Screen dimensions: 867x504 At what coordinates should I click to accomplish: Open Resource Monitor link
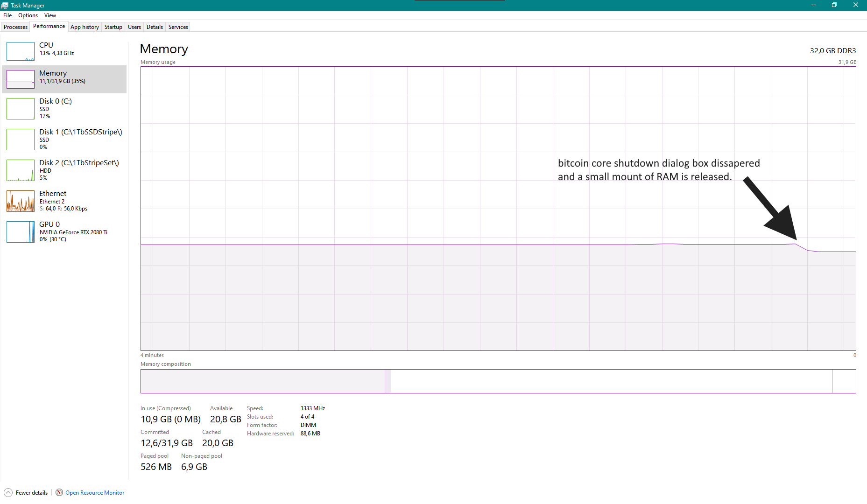(95, 493)
